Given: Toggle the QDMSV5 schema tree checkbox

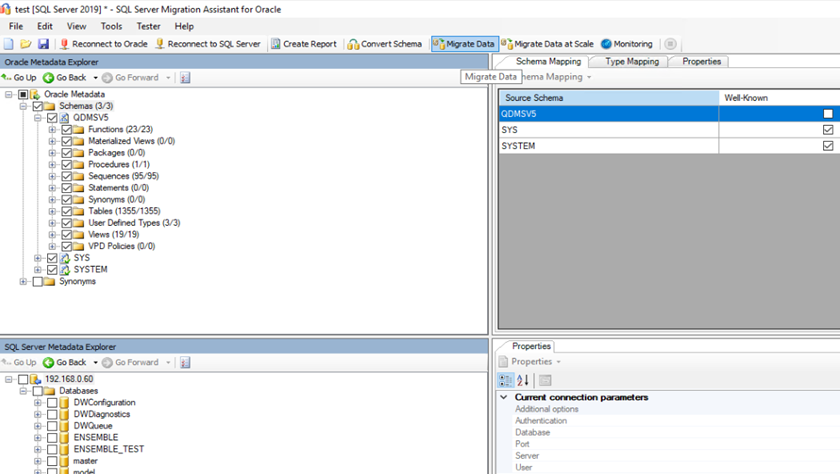Looking at the screenshot, I should 52,118.
